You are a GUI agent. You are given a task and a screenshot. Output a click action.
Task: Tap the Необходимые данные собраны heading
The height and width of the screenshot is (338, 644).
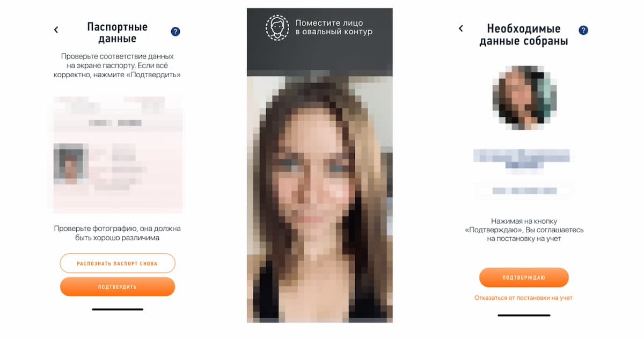(524, 35)
